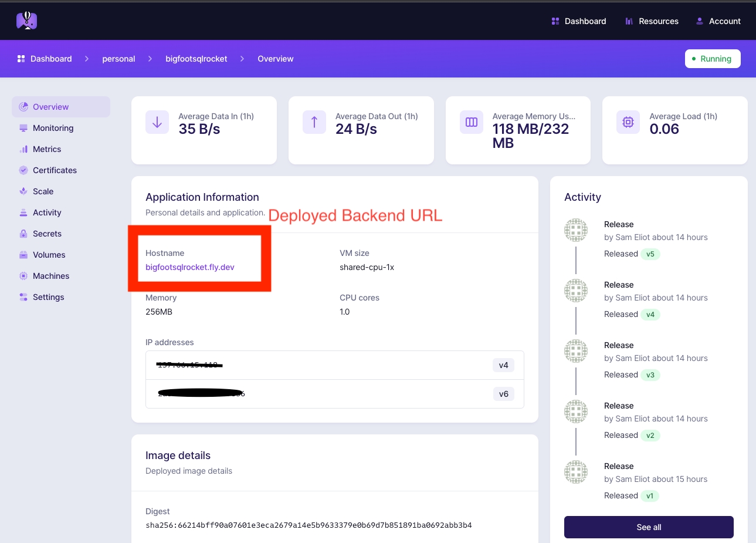This screenshot has width=756, height=543.
Task: Select the Overview item in sidebar
Action: click(x=50, y=107)
